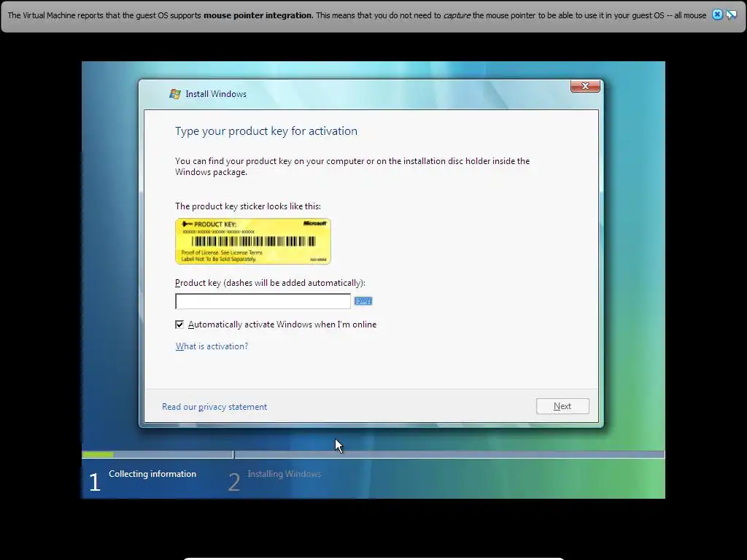Click the 'Product key (dashes will be added automatically)' label

pos(270,283)
